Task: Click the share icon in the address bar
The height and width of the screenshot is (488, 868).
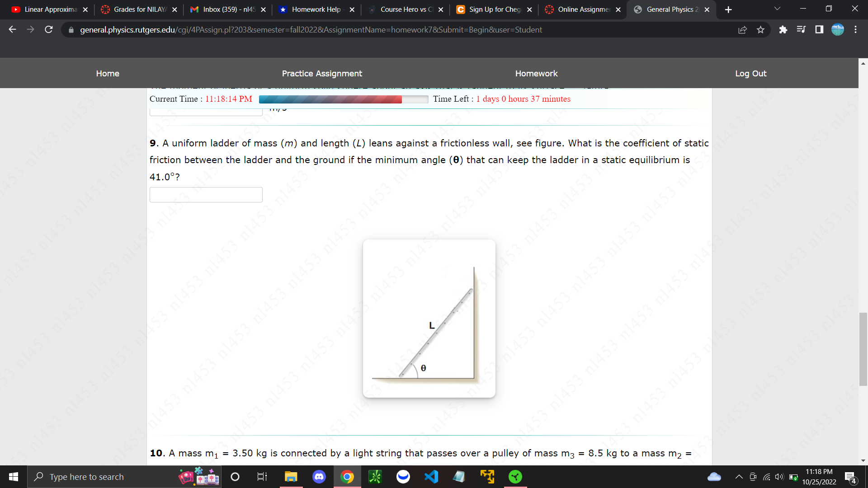Action: coord(742,29)
